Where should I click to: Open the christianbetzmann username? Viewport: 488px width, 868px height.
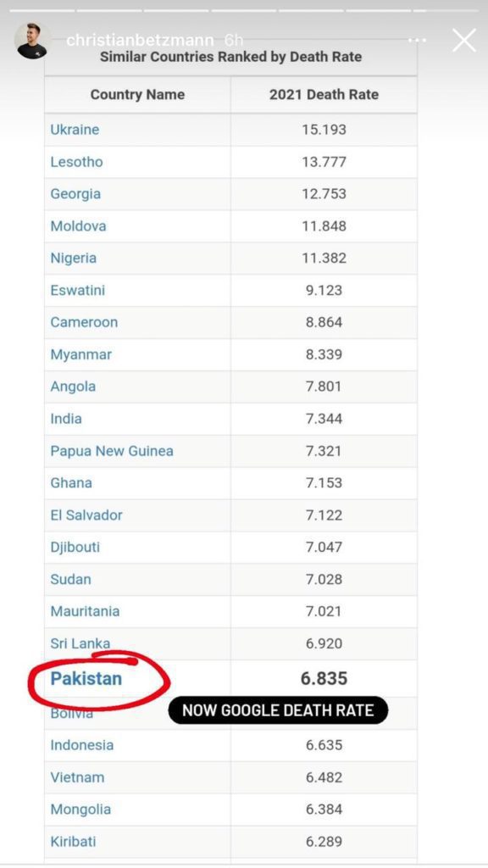[140, 41]
